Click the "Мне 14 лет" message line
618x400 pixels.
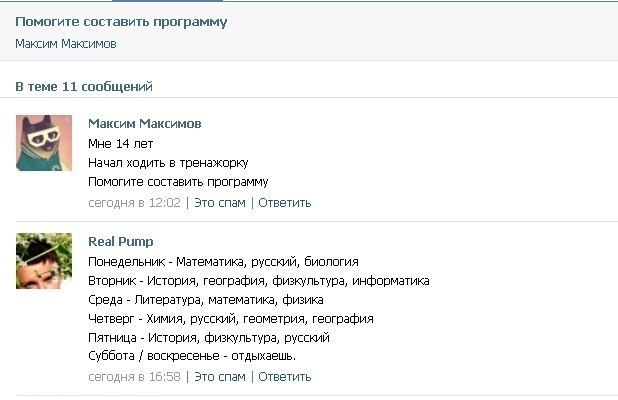tap(120, 143)
